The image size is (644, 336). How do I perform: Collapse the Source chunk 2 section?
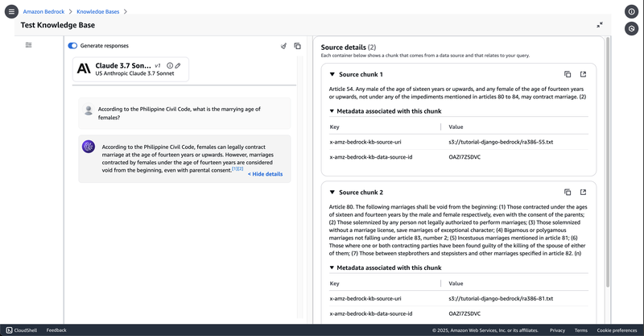click(332, 192)
